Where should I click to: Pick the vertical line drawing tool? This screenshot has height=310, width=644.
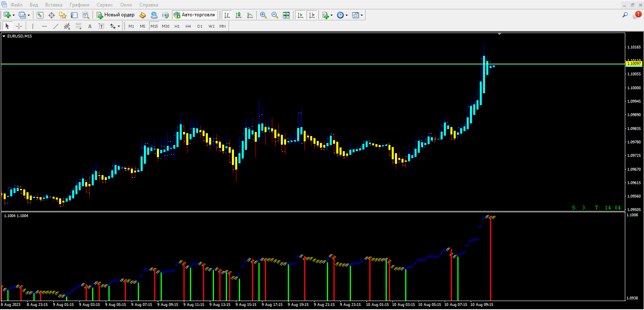(x=33, y=26)
